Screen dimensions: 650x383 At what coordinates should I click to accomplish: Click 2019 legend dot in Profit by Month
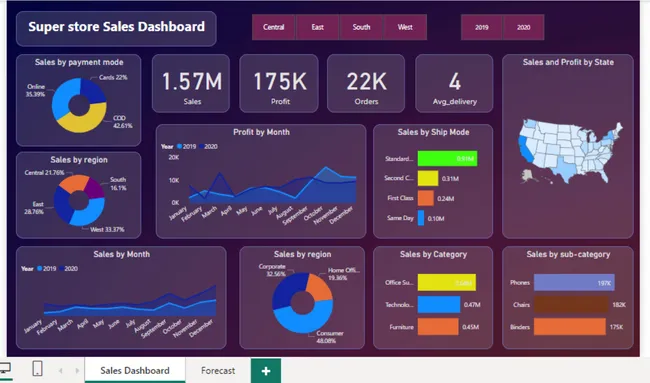pyautogui.click(x=179, y=146)
